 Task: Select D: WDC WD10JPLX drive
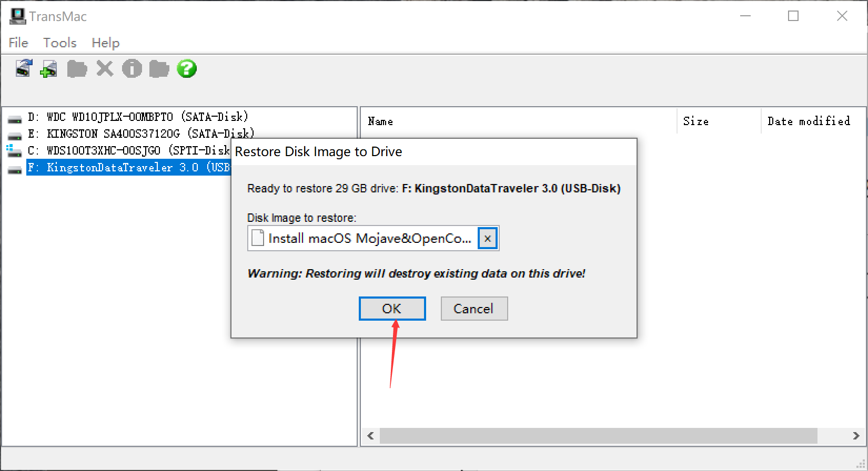pos(138,117)
